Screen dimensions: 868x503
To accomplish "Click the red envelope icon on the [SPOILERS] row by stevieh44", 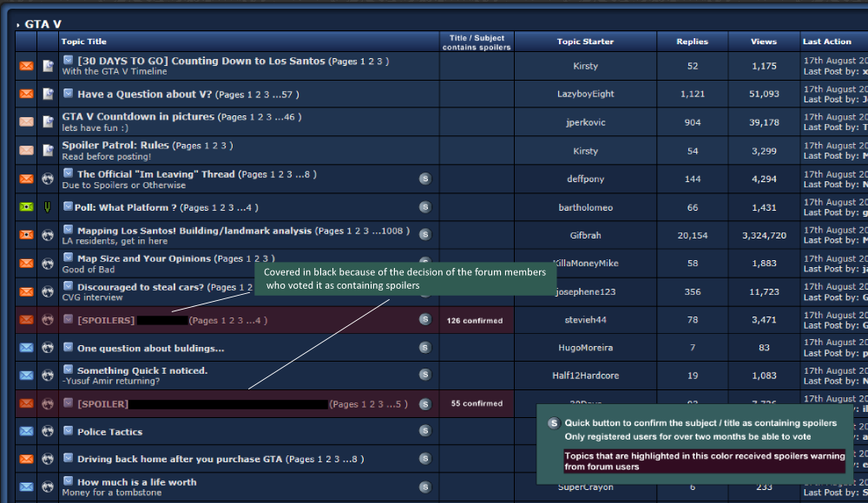I will (26, 320).
